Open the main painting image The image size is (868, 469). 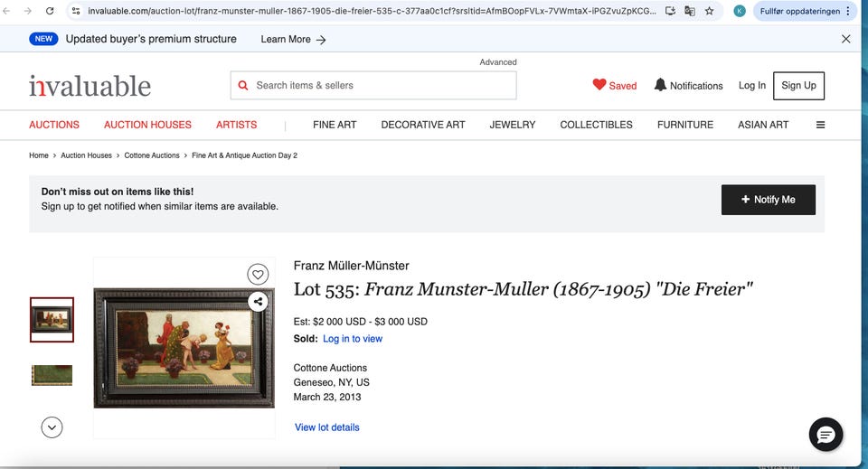click(x=184, y=348)
